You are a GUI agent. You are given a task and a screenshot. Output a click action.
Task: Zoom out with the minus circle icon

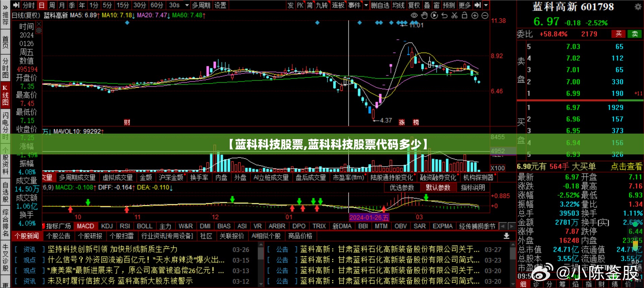[485, 15]
